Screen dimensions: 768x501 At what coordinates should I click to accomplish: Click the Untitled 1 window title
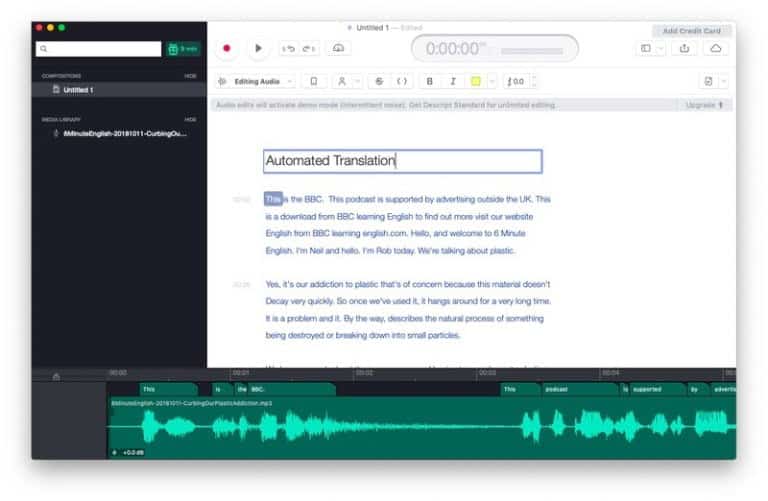372,28
